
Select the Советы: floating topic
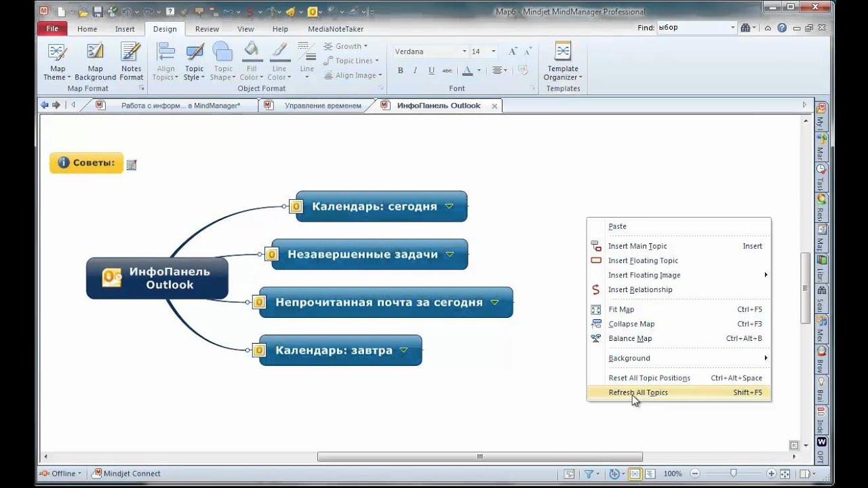coord(86,163)
